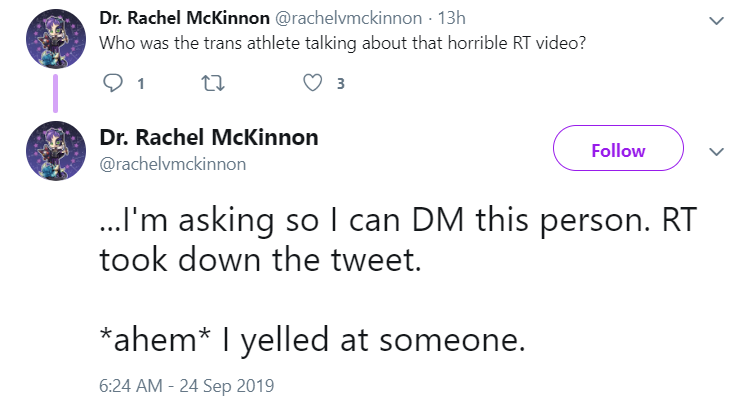Image resolution: width=743 pixels, height=405 pixels.
Task: Open the chevron menu next to Follow
Action: [716, 152]
